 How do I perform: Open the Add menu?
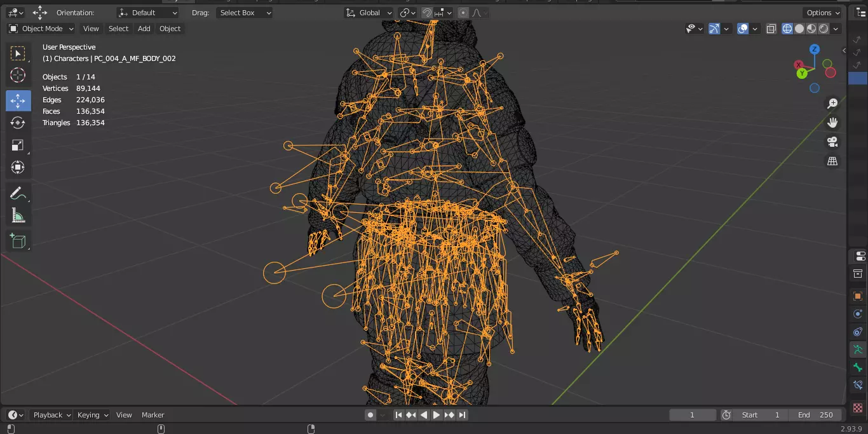144,29
